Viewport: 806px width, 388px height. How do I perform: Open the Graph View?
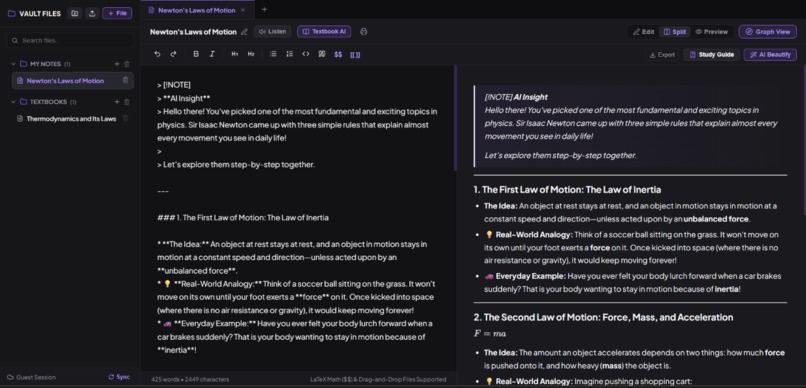tap(767, 32)
